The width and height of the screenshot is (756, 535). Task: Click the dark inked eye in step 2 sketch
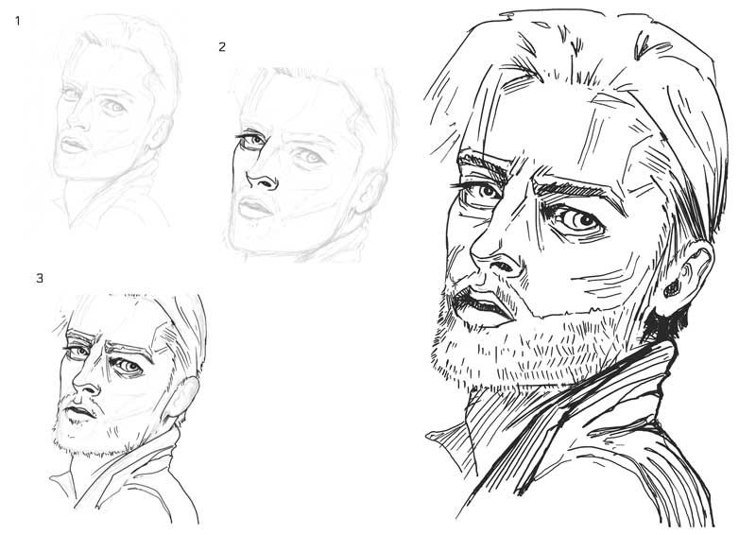click(250, 142)
